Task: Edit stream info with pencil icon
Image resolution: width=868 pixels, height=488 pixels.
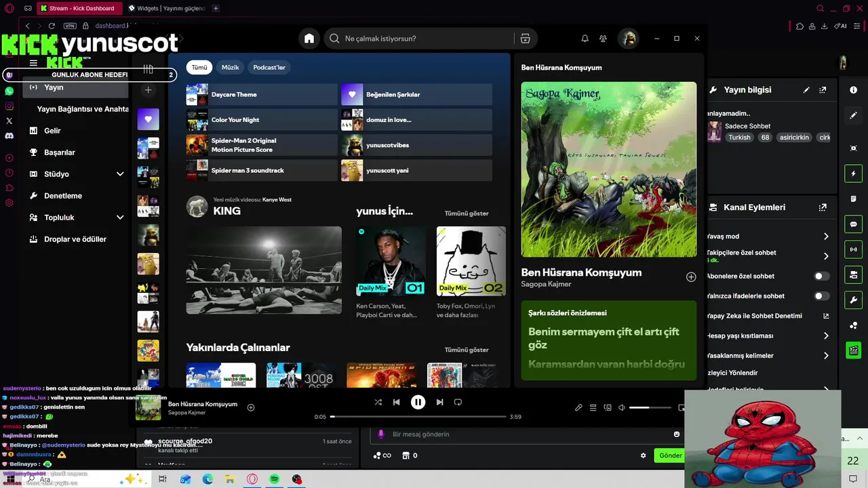Action: pyautogui.click(x=806, y=90)
